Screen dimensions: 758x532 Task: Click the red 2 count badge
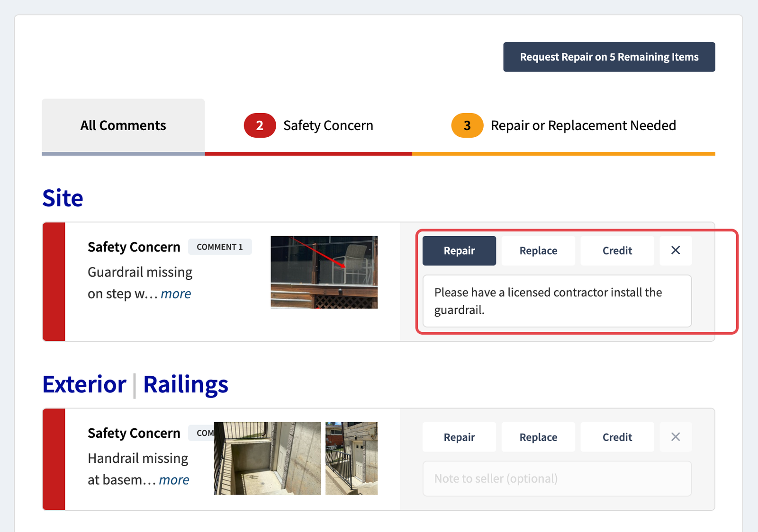260,125
